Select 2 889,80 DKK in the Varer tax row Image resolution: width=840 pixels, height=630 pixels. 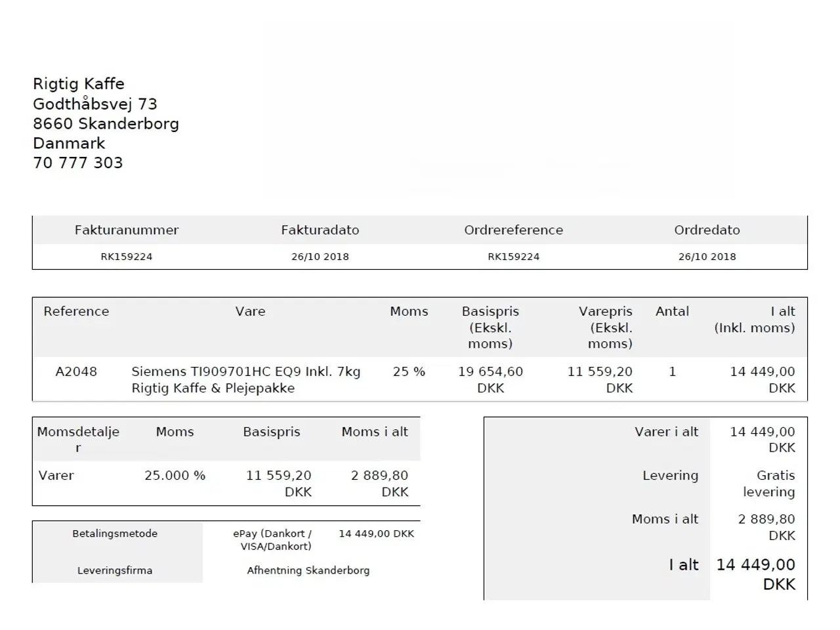tap(379, 484)
